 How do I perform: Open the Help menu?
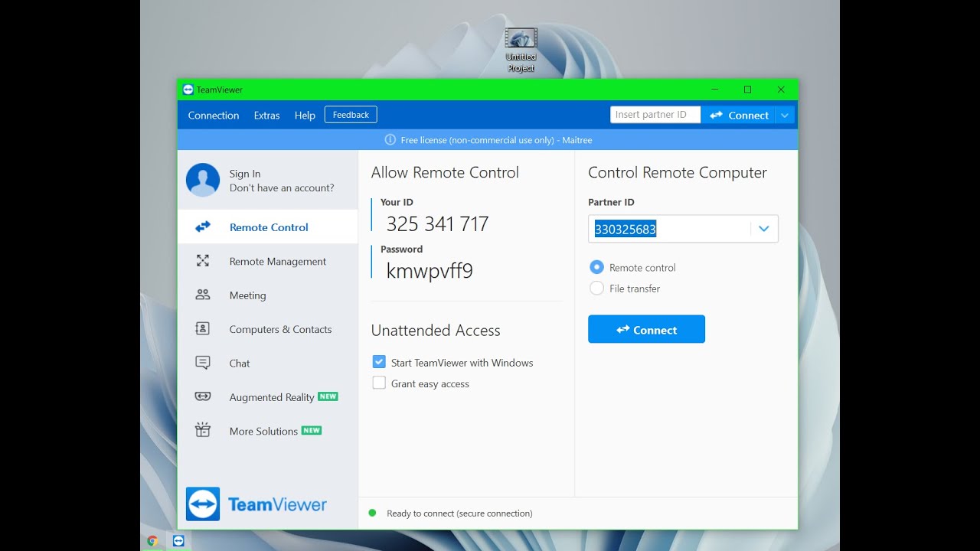(305, 116)
